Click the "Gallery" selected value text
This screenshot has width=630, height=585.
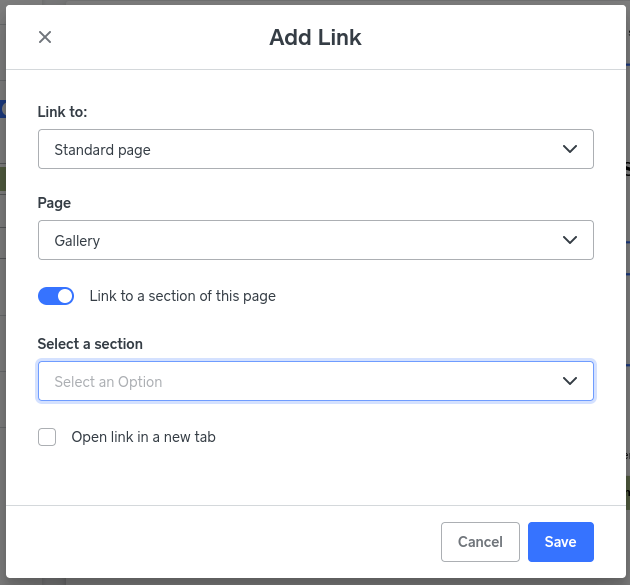pos(77,241)
